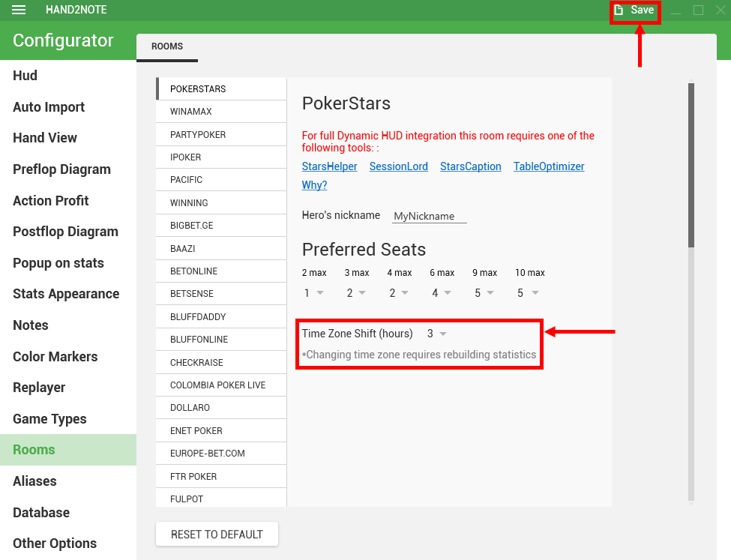This screenshot has width=731, height=560.
Task: Select BETSENSE room
Action: (221, 294)
